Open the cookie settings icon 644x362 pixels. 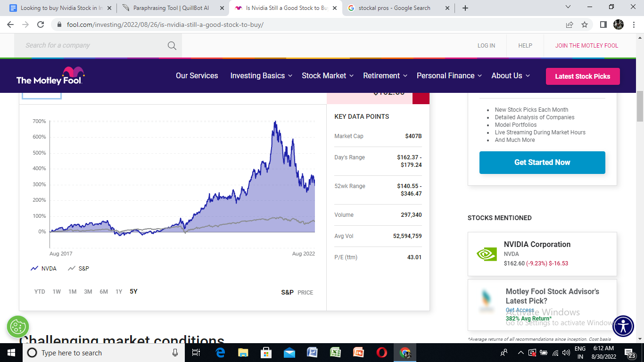[x=18, y=327]
